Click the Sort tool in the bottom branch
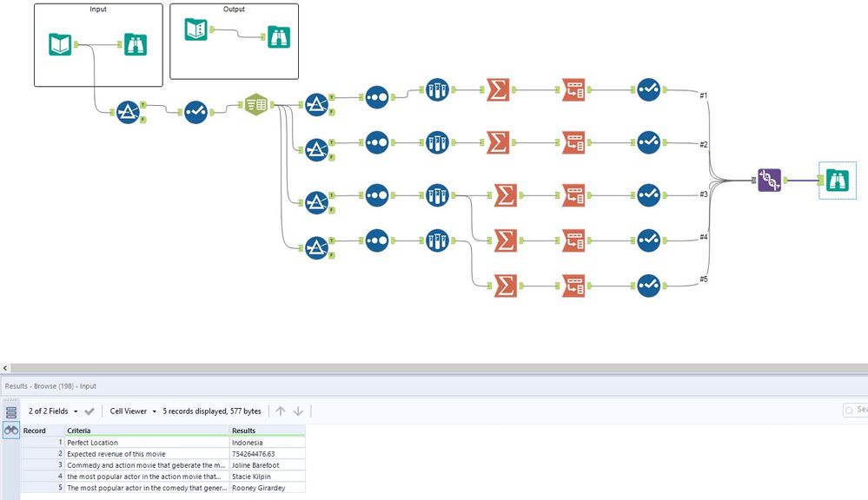The height and width of the screenshot is (500, 868). 377,240
